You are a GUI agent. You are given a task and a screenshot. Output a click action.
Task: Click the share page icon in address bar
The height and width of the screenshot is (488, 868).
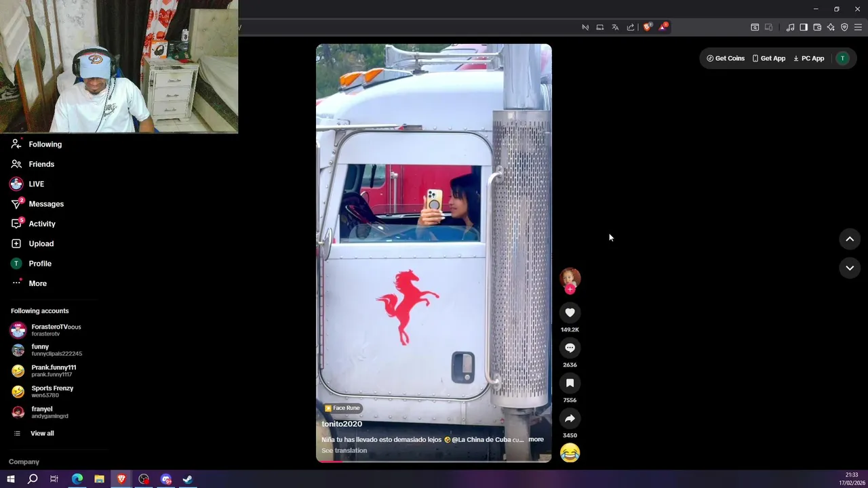[x=631, y=27]
